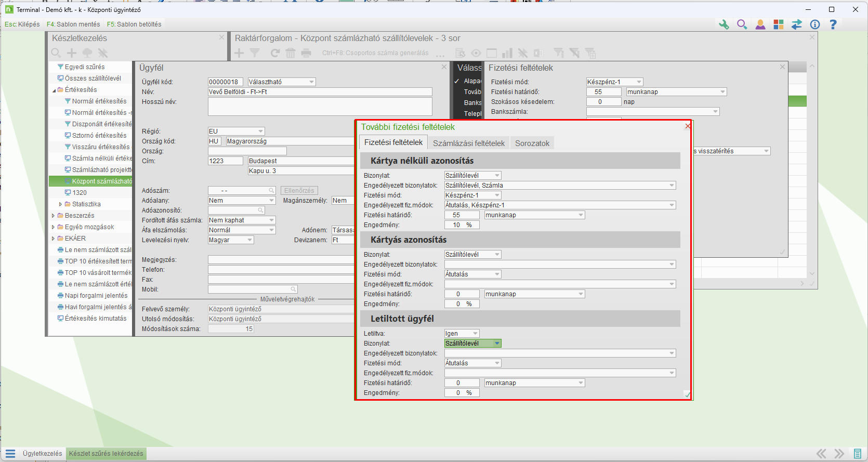Click the green wrench settings icon
This screenshot has height=462, width=868.
click(x=724, y=24)
